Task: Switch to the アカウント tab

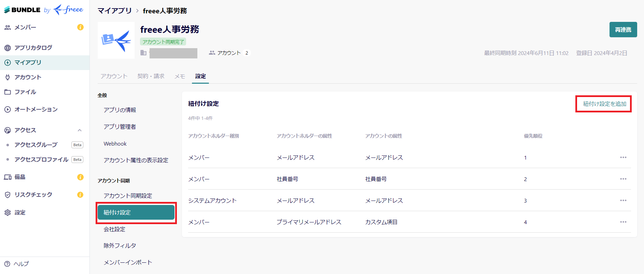Action: pos(114,76)
